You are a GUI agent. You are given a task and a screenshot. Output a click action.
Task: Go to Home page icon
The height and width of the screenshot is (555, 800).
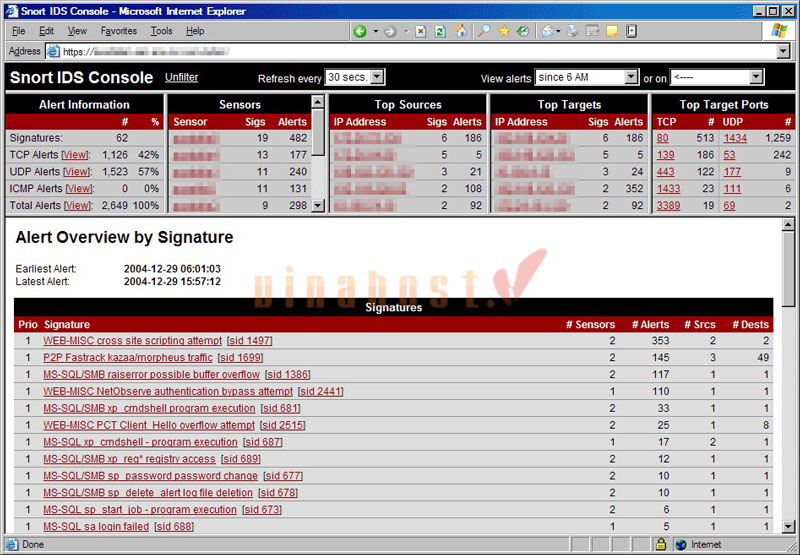460,31
